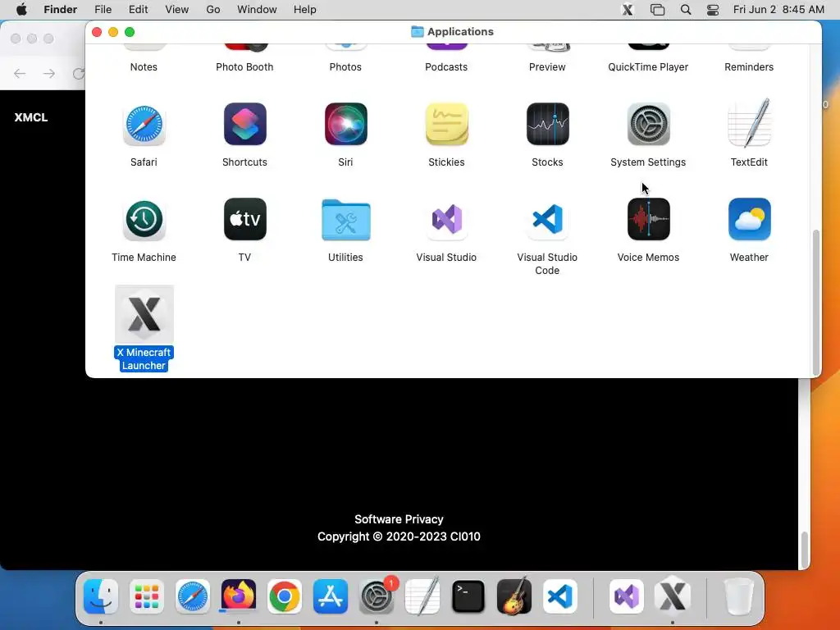Open the File menu
The height and width of the screenshot is (630, 840).
(x=103, y=10)
